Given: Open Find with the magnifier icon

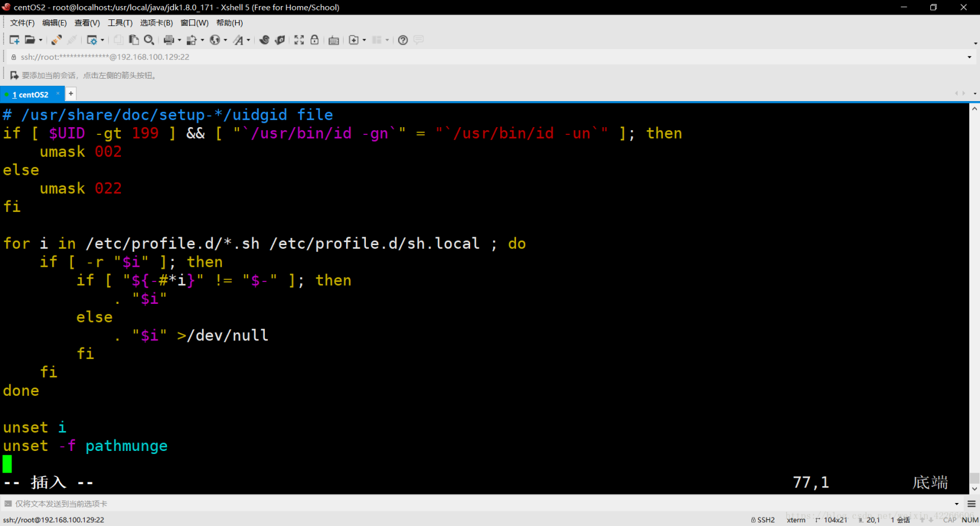Looking at the screenshot, I should 149,40.
